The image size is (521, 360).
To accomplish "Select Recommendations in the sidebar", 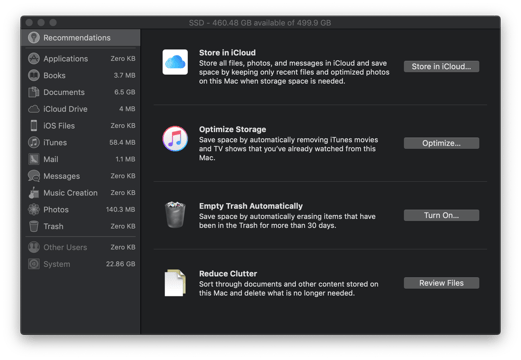I will coord(80,38).
